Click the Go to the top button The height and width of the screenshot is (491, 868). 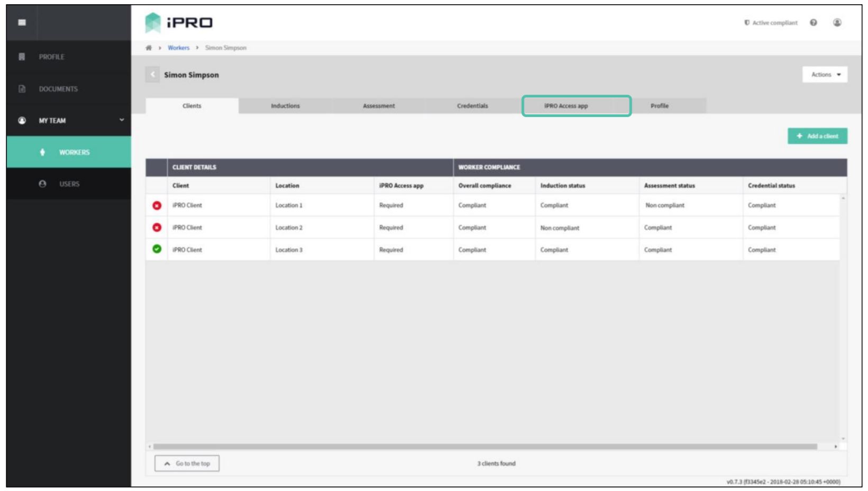point(187,463)
